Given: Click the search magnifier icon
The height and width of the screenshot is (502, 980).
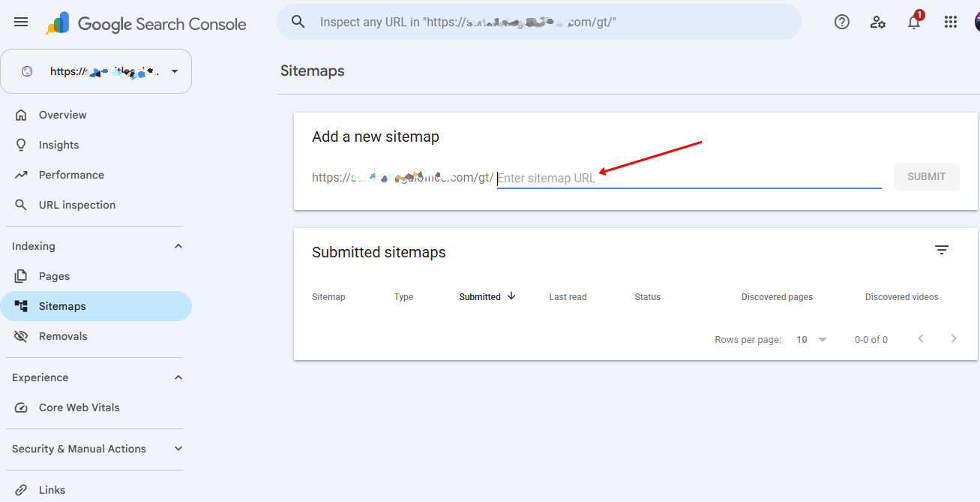Looking at the screenshot, I should (298, 22).
